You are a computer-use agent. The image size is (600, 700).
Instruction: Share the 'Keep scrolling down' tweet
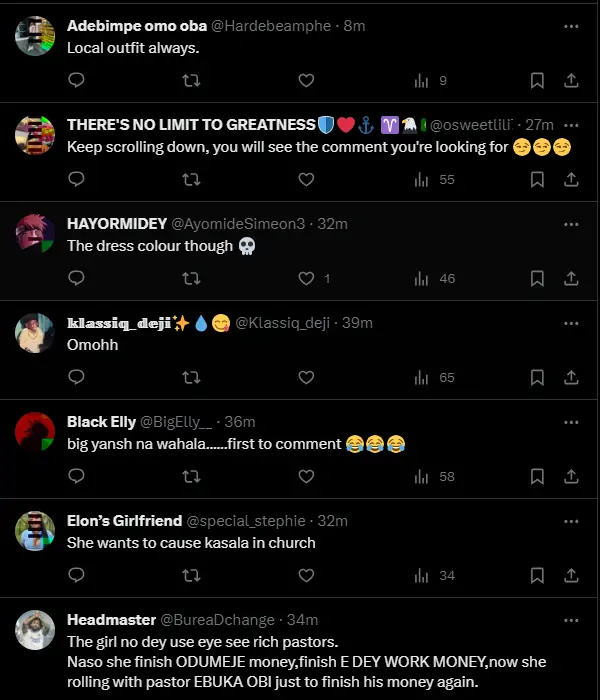coord(571,179)
